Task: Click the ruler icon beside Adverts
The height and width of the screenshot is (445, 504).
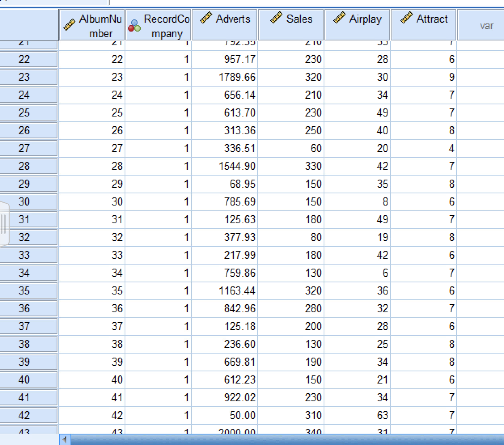Action: (206, 18)
